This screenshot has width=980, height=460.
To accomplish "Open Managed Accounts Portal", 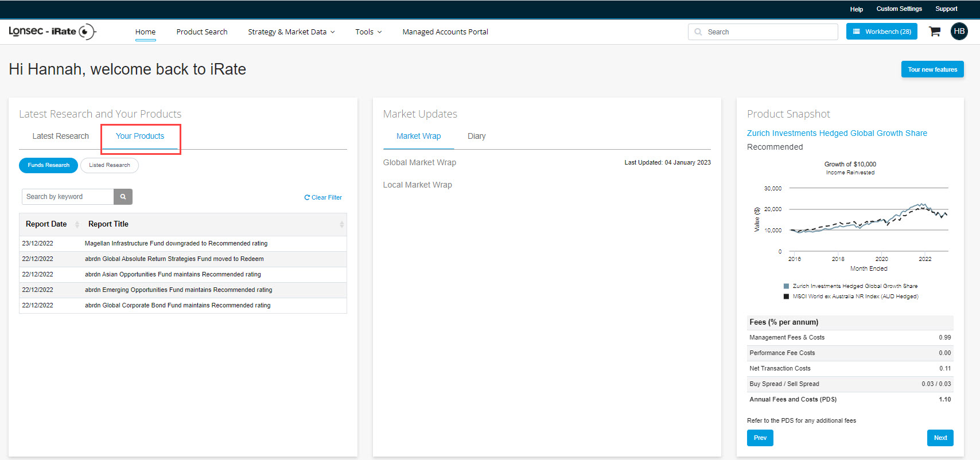I will 445,32.
